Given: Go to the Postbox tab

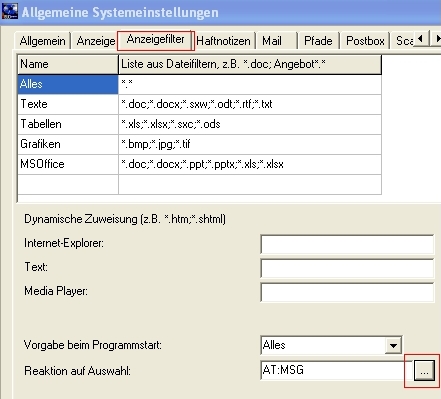Looking at the screenshot, I should (x=365, y=41).
